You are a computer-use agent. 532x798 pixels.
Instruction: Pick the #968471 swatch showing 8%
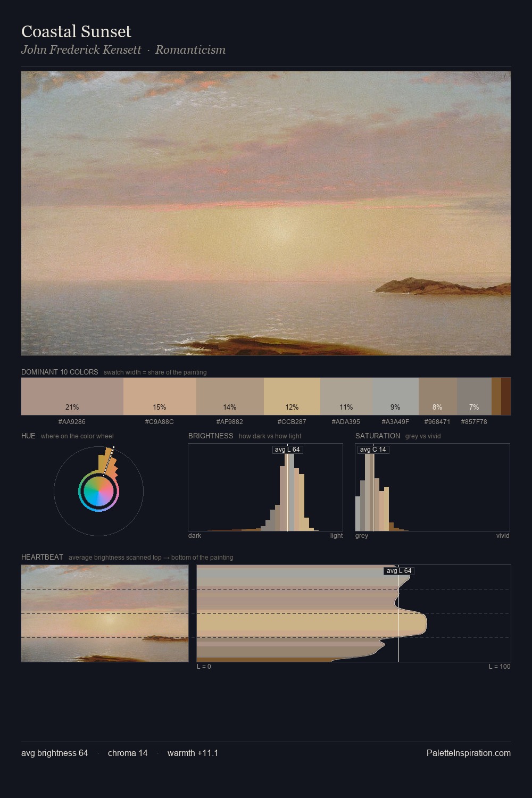[x=438, y=396]
